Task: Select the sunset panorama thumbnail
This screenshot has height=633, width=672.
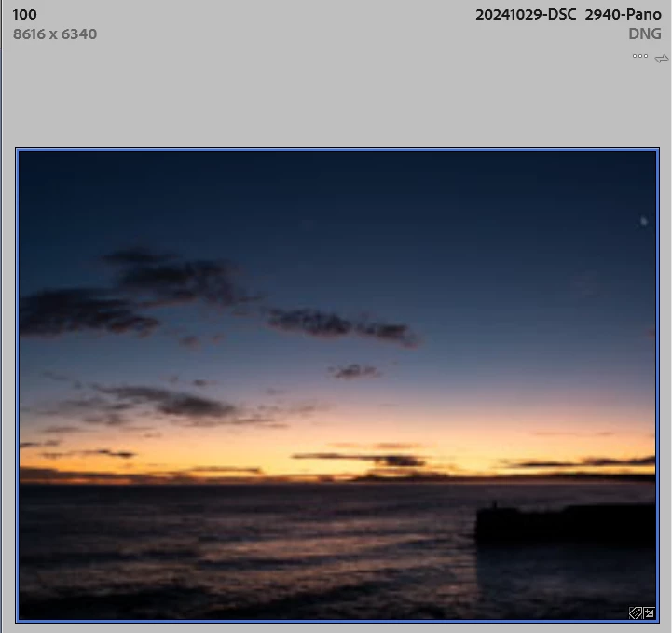Action: pos(337,385)
